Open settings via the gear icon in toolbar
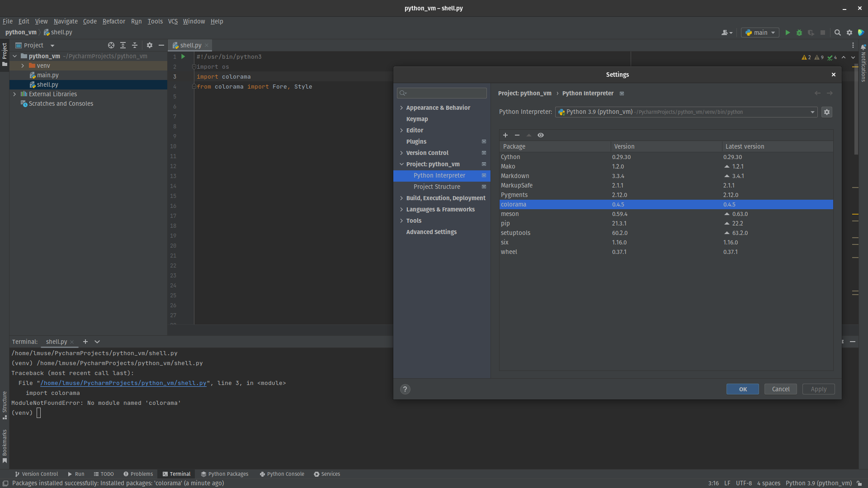 pos(849,33)
